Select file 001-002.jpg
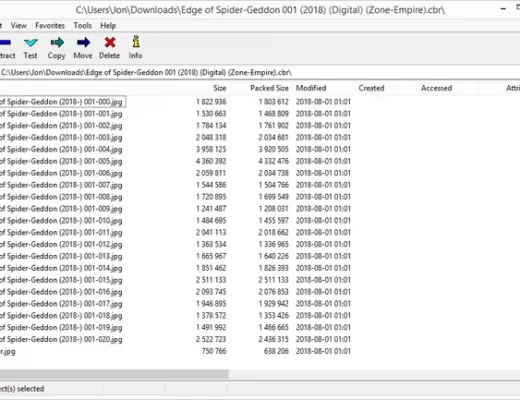 61,126
